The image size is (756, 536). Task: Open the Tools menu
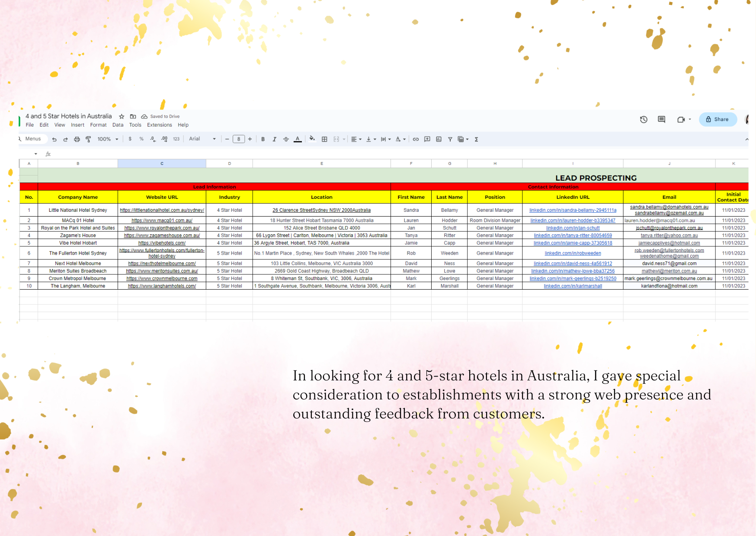tap(135, 125)
